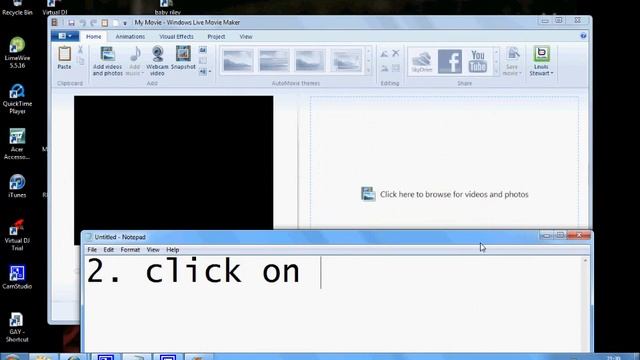Switch to the Animations ribbon tab

tap(130, 36)
